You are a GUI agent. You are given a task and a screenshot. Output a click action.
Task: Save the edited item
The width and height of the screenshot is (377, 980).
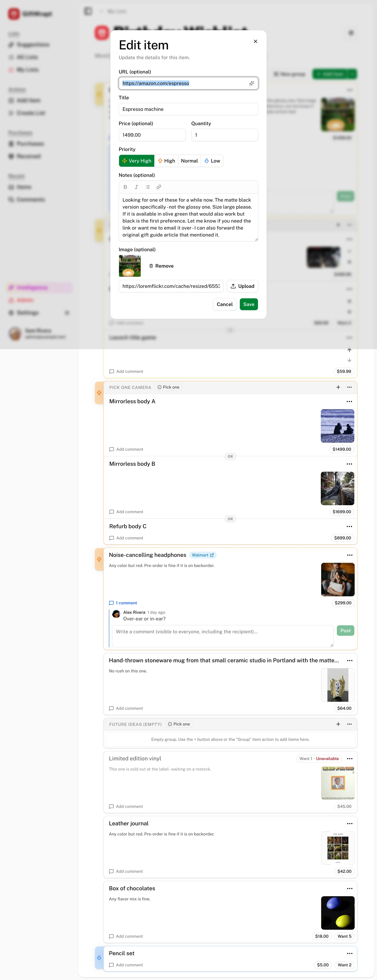pos(249,304)
